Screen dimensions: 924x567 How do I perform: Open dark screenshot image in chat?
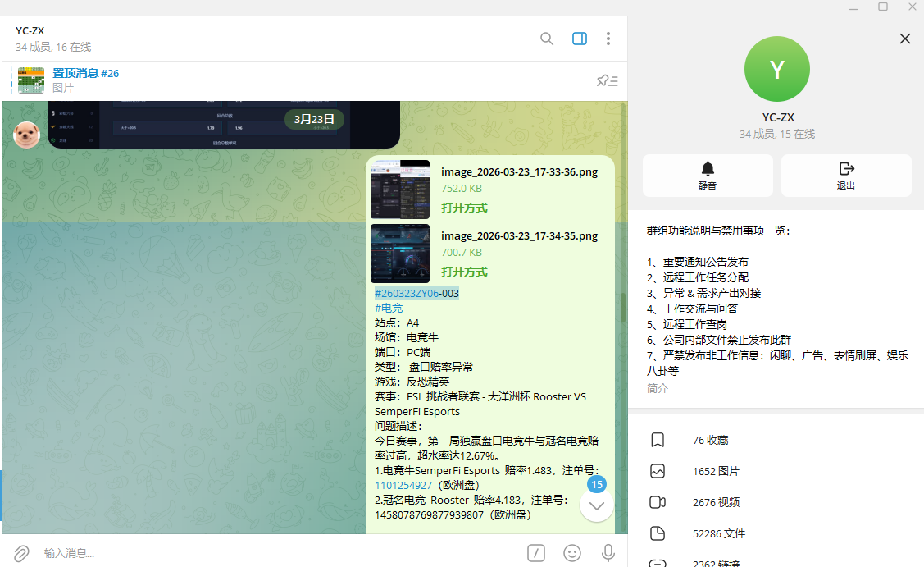tap(224, 125)
